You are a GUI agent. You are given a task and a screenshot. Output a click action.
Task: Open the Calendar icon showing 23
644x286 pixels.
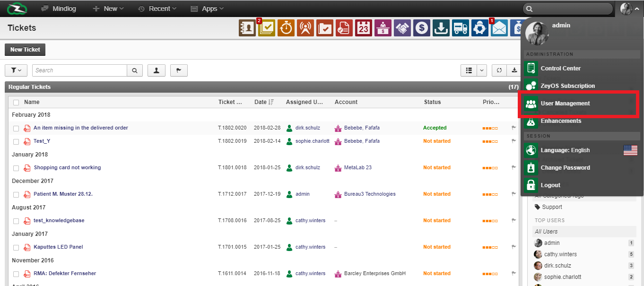364,28
